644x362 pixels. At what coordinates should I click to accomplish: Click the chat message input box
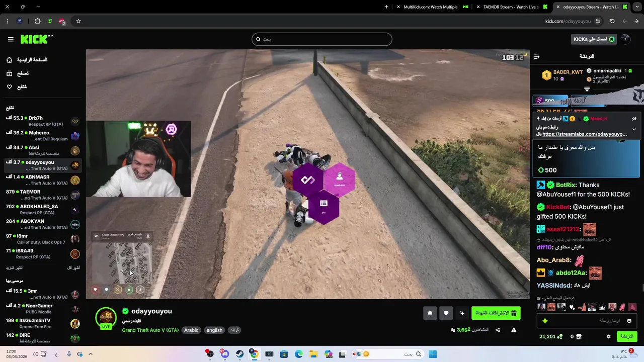click(587, 321)
